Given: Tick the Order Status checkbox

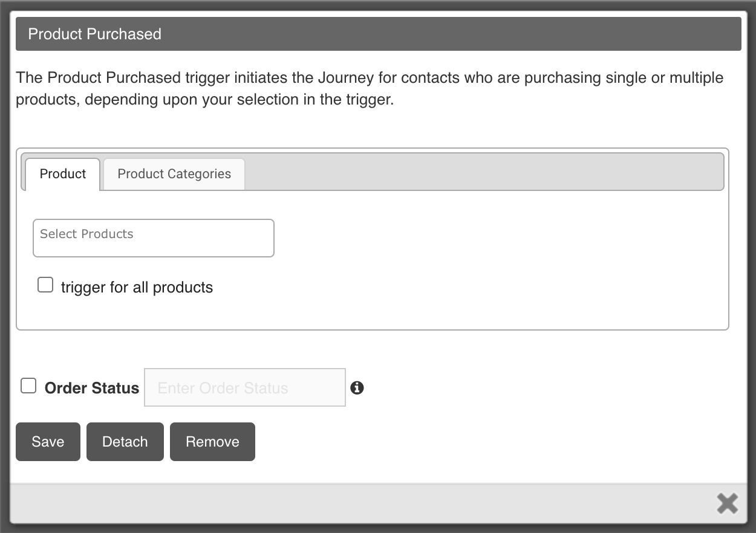Looking at the screenshot, I should (28, 386).
